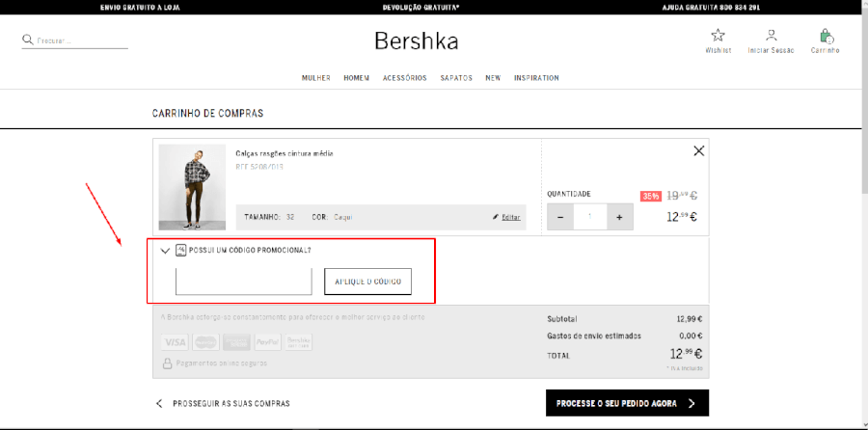The image size is (868, 430).
Task: Click the Bershka gift card icon
Action: pos(299,342)
